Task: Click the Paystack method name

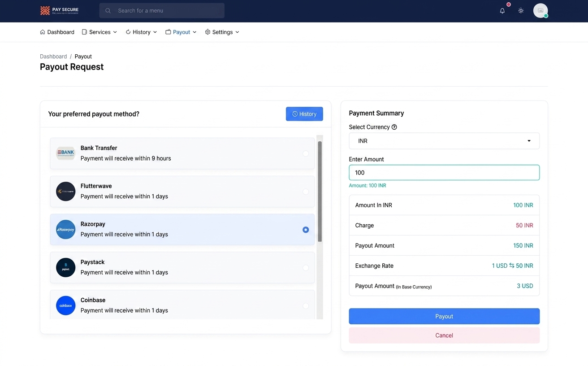Action: click(x=92, y=262)
